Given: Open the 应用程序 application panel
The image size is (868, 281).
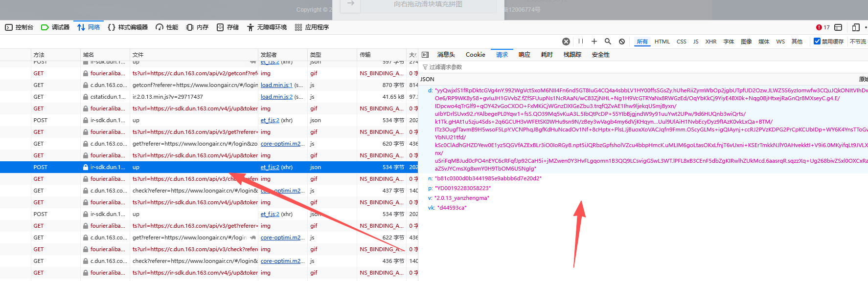Looking at the screenshot, I should click(312, 27).
